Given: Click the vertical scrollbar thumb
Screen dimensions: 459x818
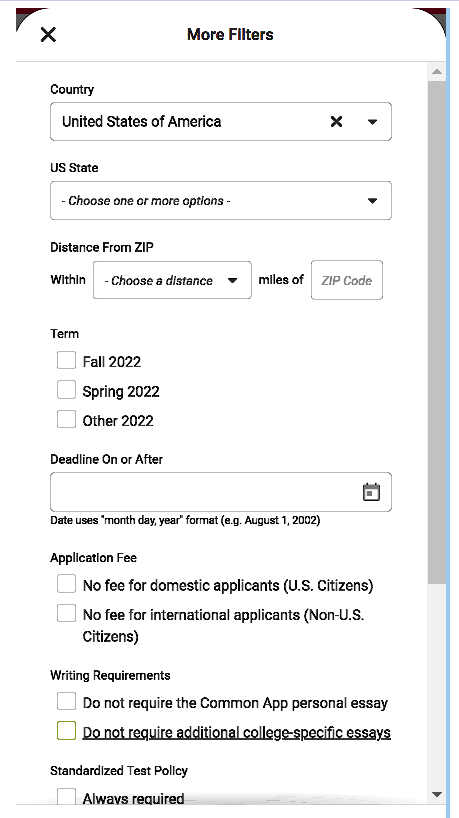Looking at the screenshot, I should (437, 332).
